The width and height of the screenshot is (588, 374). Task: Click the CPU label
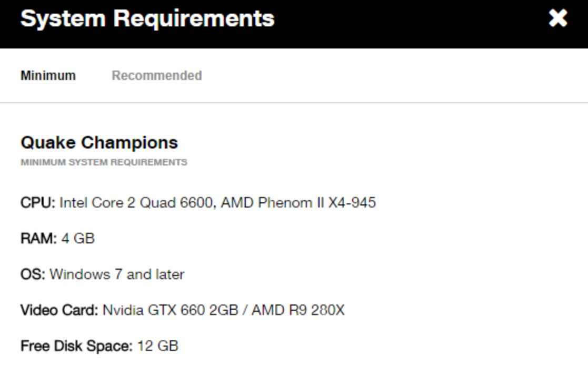[x=37, y=203]
